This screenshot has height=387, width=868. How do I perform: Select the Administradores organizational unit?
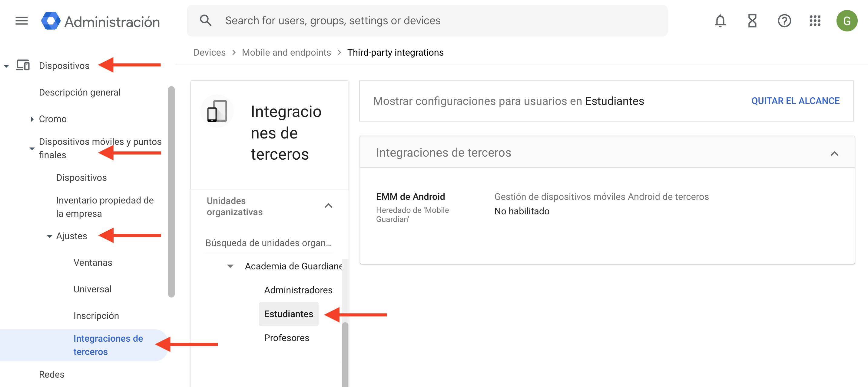click(298, 290)
